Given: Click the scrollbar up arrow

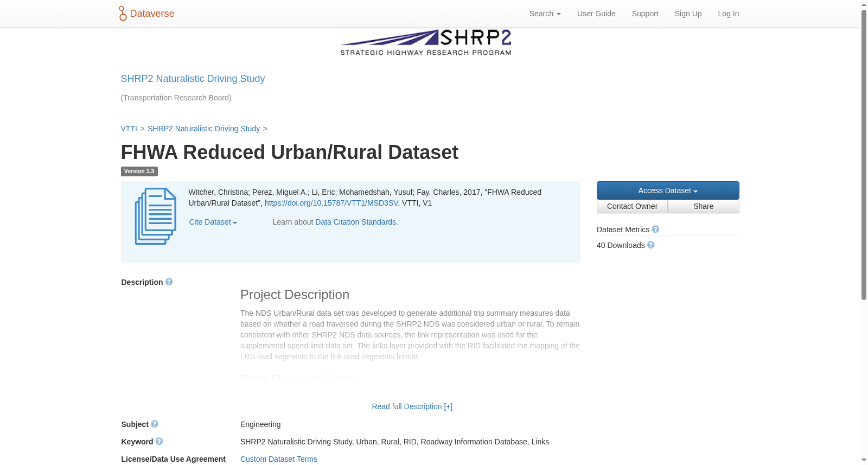Looking at the screenshot, I should 864,4.
